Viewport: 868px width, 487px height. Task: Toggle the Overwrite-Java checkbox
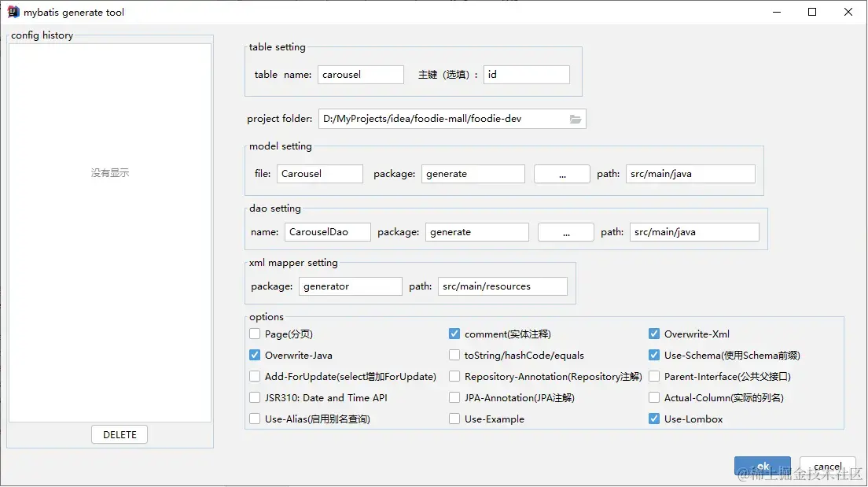[255, 355]
